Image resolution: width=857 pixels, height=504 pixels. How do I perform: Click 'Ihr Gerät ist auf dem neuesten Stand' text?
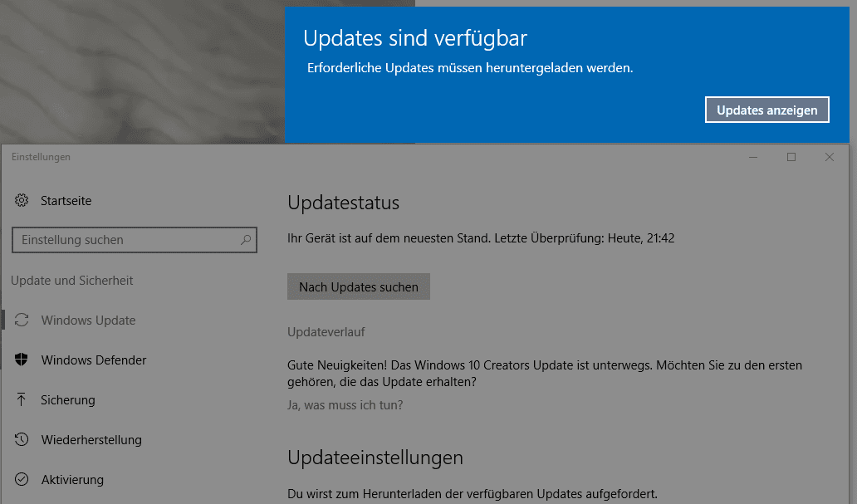click(x=388, y=238)
